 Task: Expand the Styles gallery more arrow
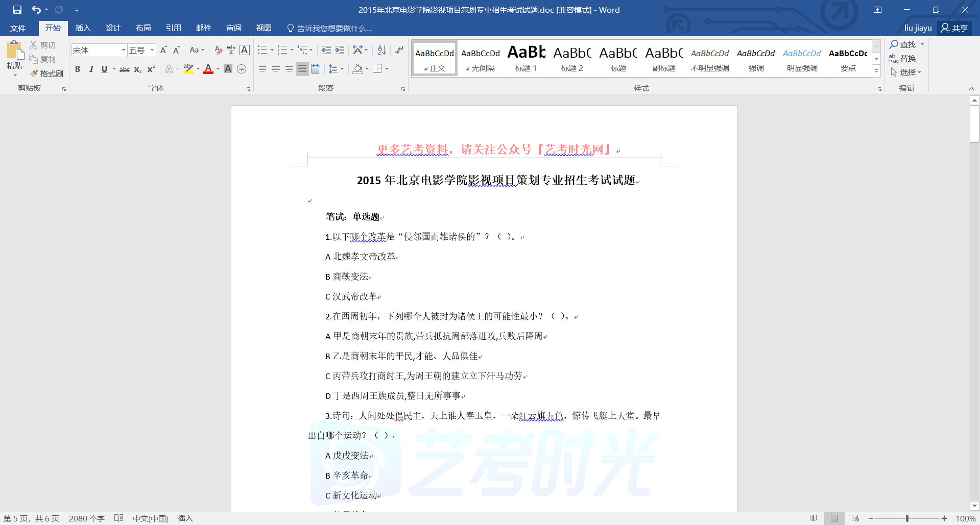[x=876, y=71]
